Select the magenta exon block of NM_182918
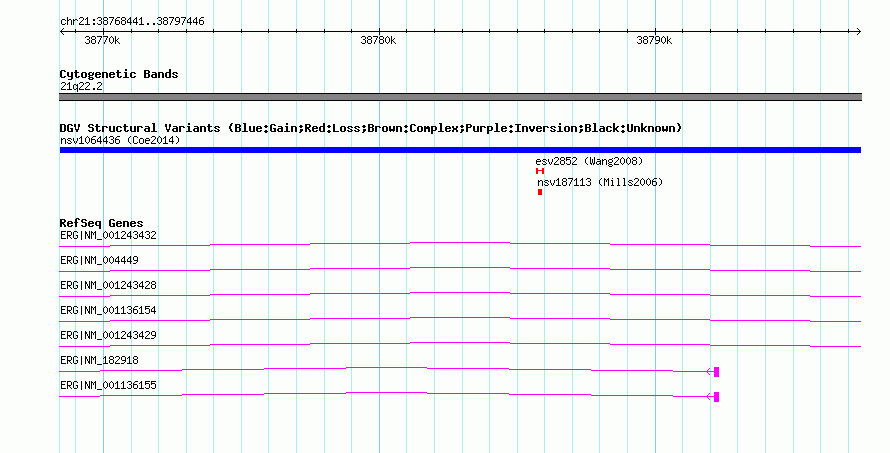This screenshot has height=453, width=890. pos(716,372)
